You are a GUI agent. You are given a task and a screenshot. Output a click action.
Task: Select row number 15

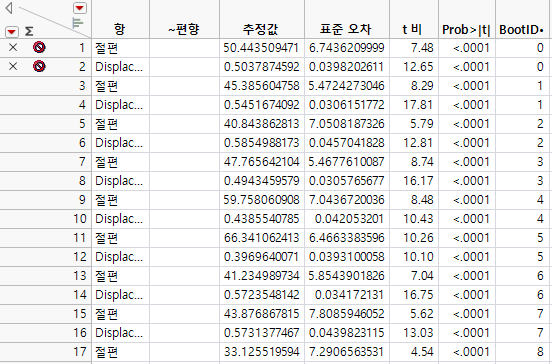pos(80,314)
